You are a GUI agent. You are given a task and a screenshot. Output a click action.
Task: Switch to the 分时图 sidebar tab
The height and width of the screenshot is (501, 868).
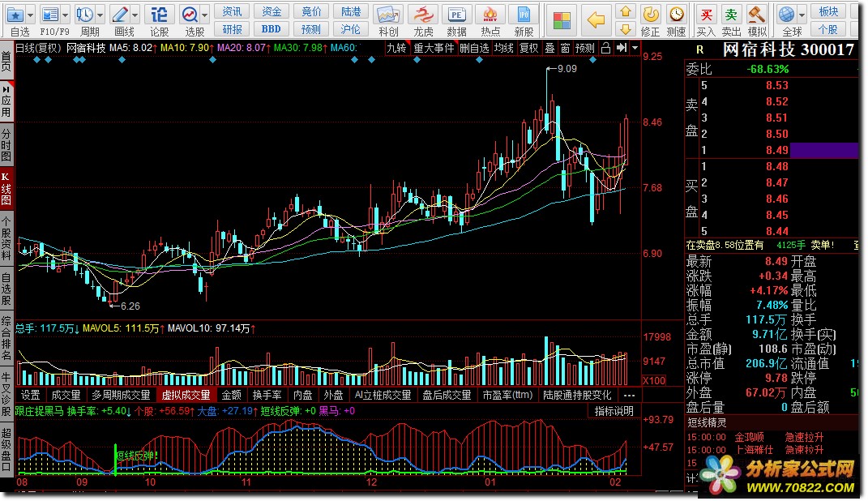6,145
